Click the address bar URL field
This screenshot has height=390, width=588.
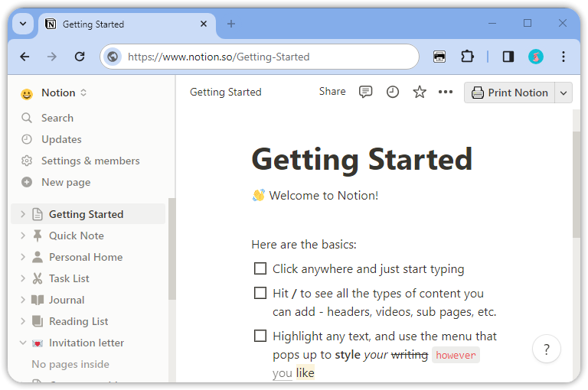[x=260, y=57]
